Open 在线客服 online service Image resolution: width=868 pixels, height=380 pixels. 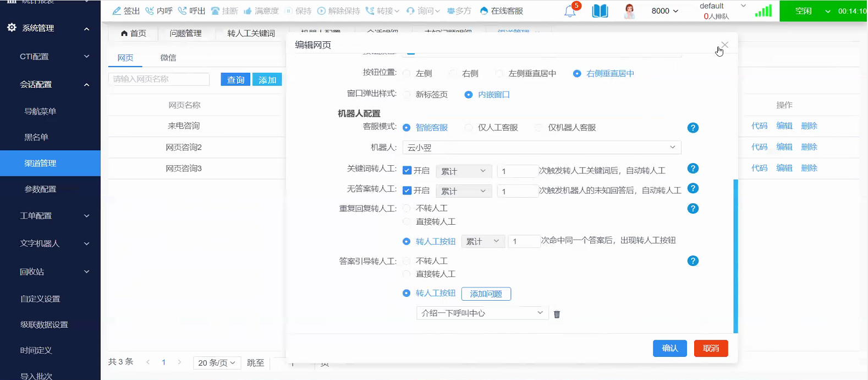pos(502,11)
